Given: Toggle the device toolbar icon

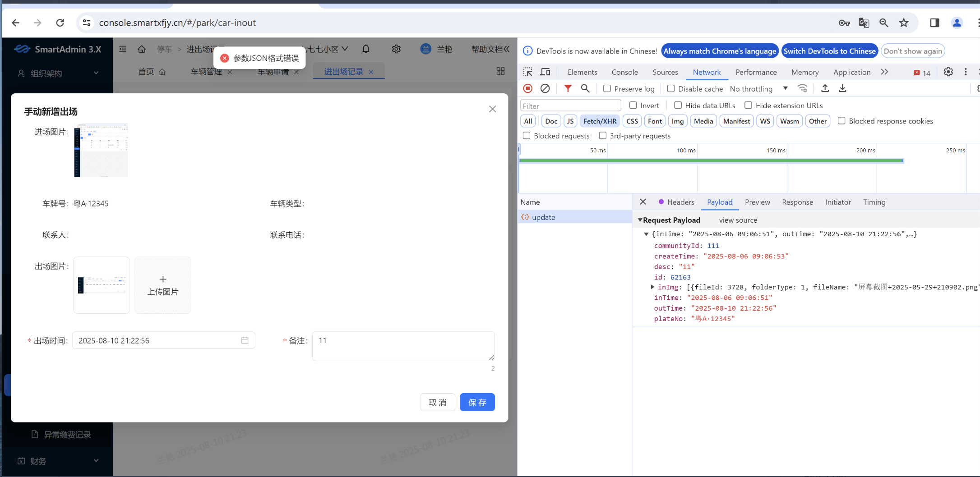Looking at the screenshot, I should (545, 72).
